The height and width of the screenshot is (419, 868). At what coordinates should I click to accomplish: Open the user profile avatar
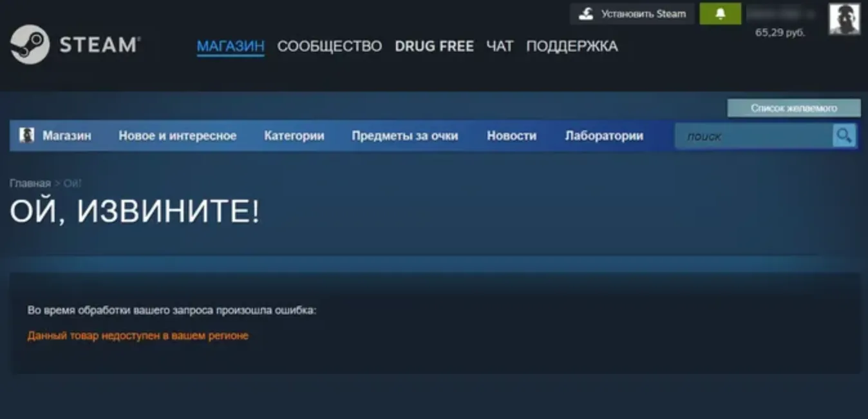pyautogui.click(x=844, y=19)
